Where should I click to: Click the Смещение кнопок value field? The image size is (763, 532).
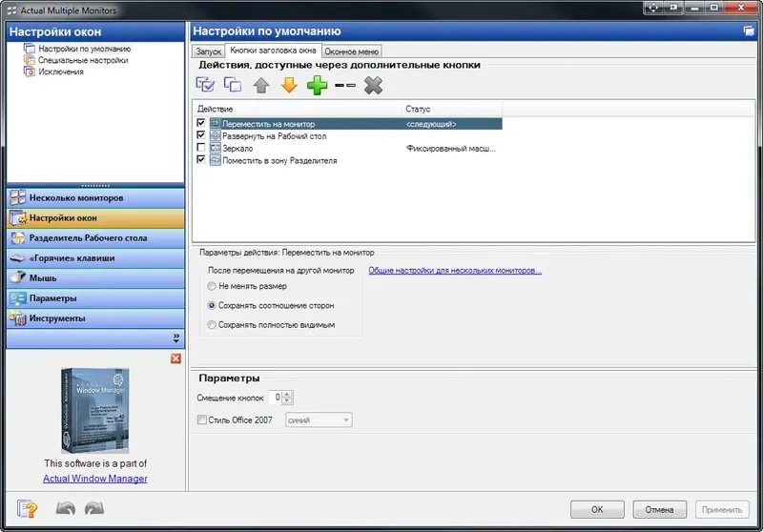coord(276,398)
